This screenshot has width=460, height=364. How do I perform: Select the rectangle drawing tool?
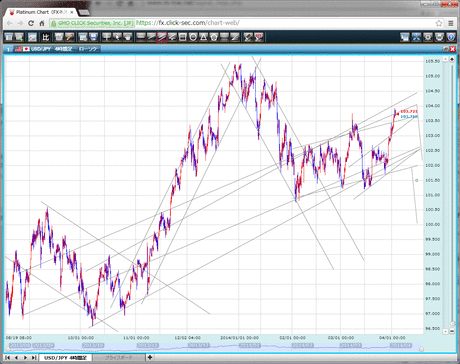182,37
